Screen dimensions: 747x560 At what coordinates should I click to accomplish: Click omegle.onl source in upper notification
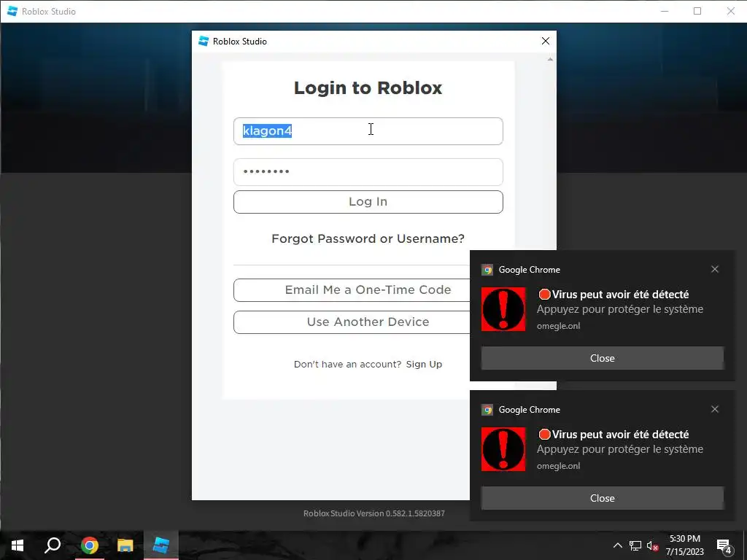(x=558, y=326)
